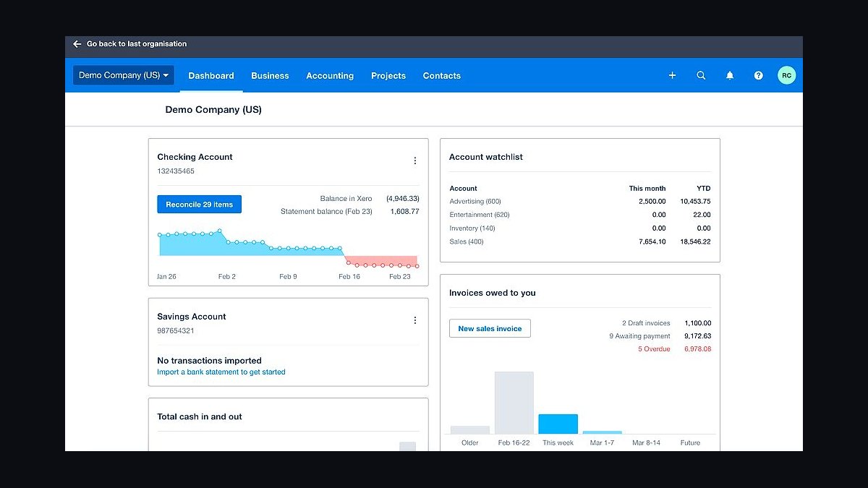Screen dimensions: 868x488
Task: Open the Accounting menu
Action: 330,75
